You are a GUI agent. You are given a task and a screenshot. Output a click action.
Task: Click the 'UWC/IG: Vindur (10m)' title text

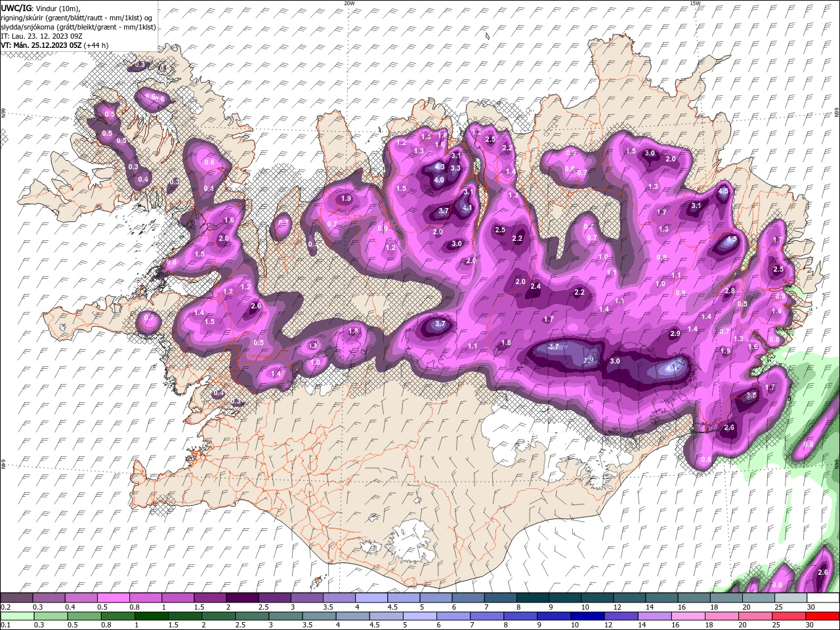[x=41, y=8]
